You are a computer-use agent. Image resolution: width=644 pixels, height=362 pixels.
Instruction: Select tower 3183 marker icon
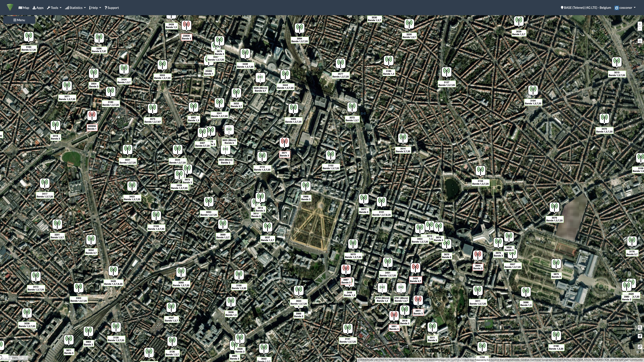tap(29, 37)
